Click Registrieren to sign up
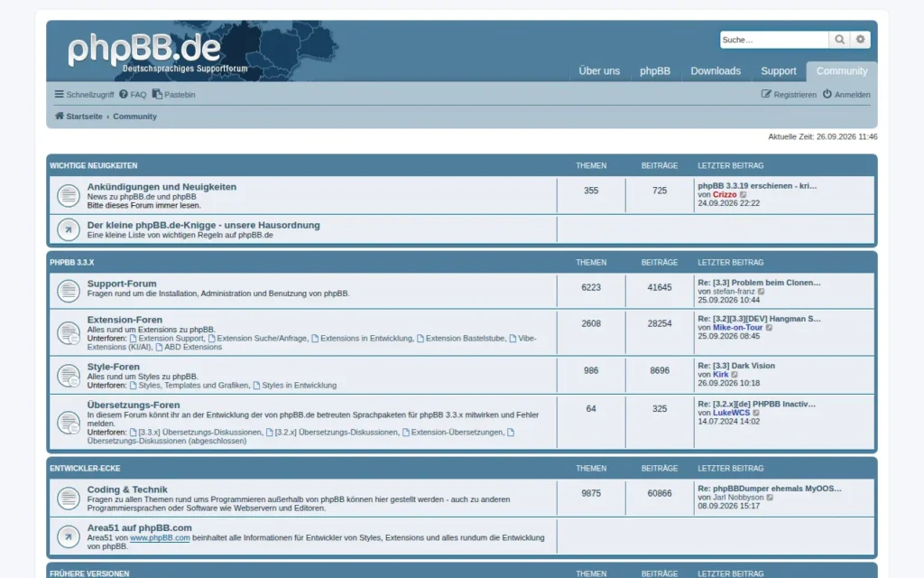Viewport: 924px width, 578px height. [789, 94]
